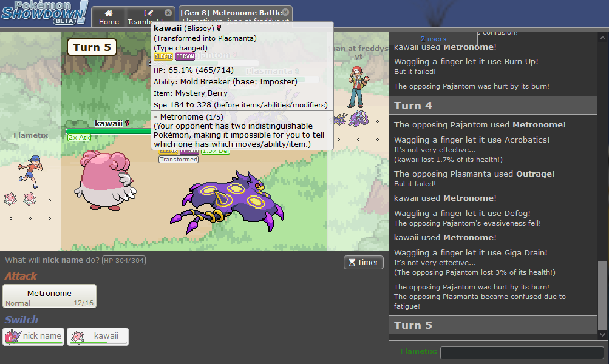
Task: Close the Metronome Battle tab
Action: pos(286,12)
